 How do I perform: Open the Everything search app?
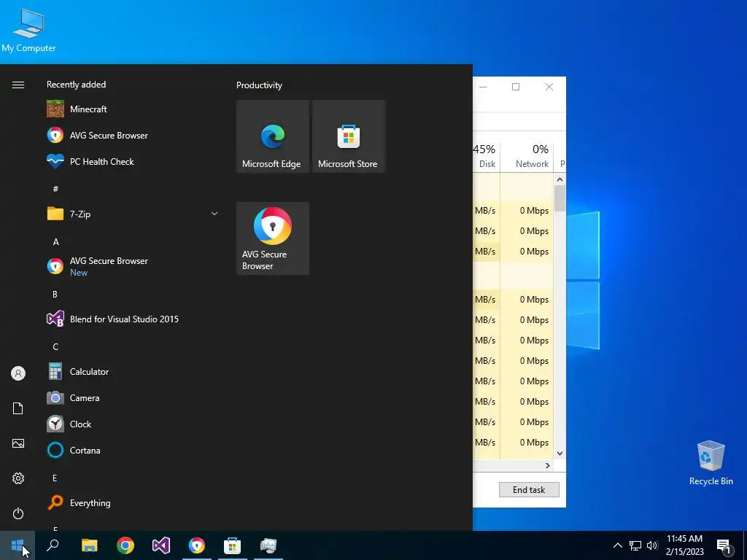tap(133, 503)
